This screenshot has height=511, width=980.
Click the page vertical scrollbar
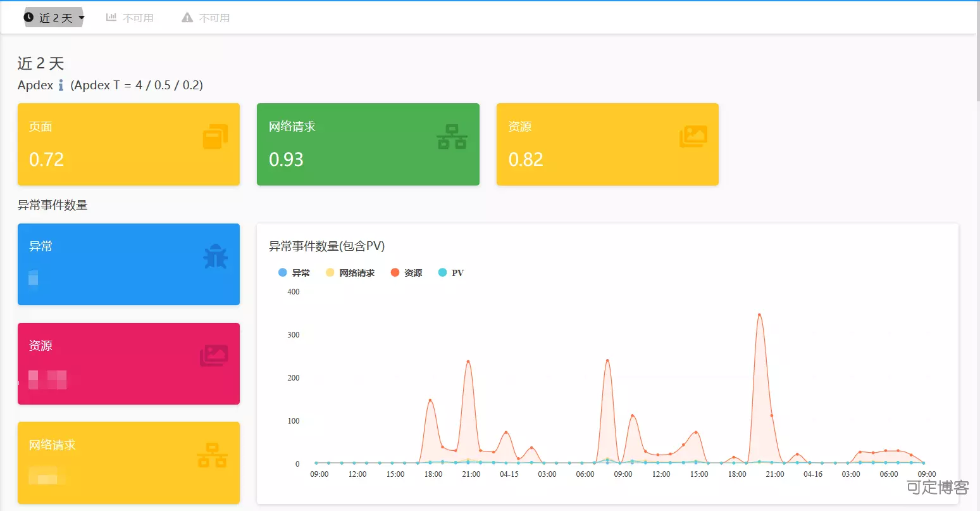[977, 51]
